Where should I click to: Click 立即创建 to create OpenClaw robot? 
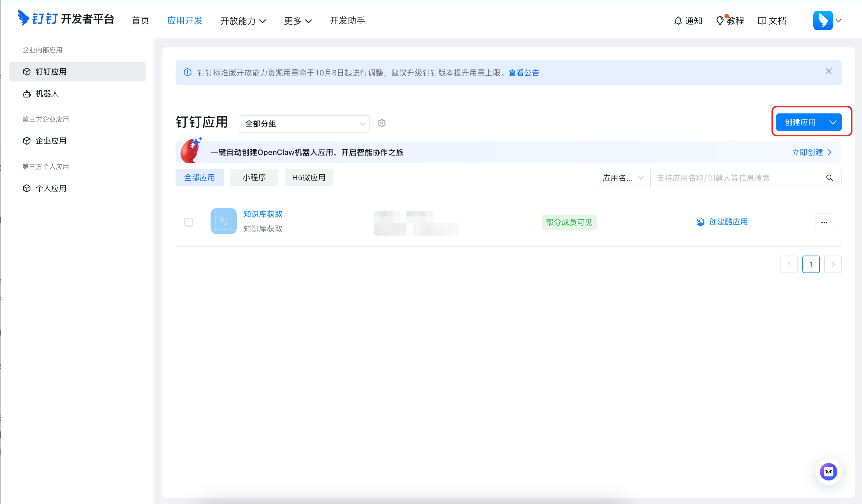[x=808, y=152]
